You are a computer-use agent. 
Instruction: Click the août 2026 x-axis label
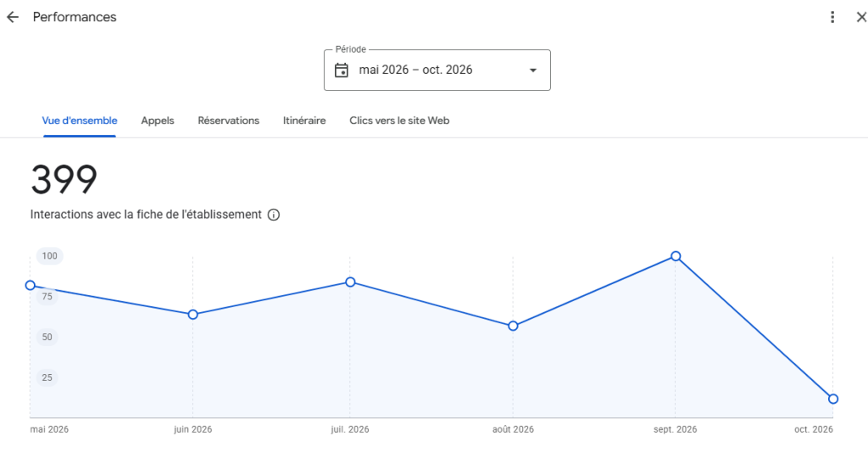tap(513, 429)
